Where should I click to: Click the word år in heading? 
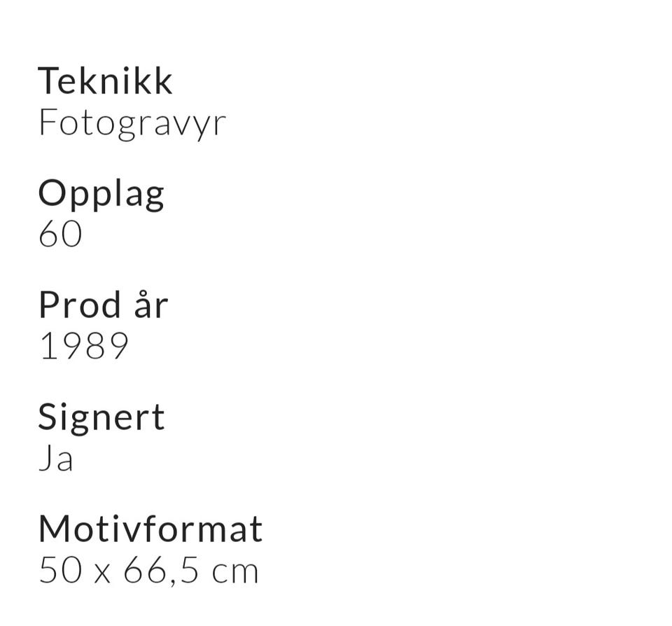click(x=150, y=305)
